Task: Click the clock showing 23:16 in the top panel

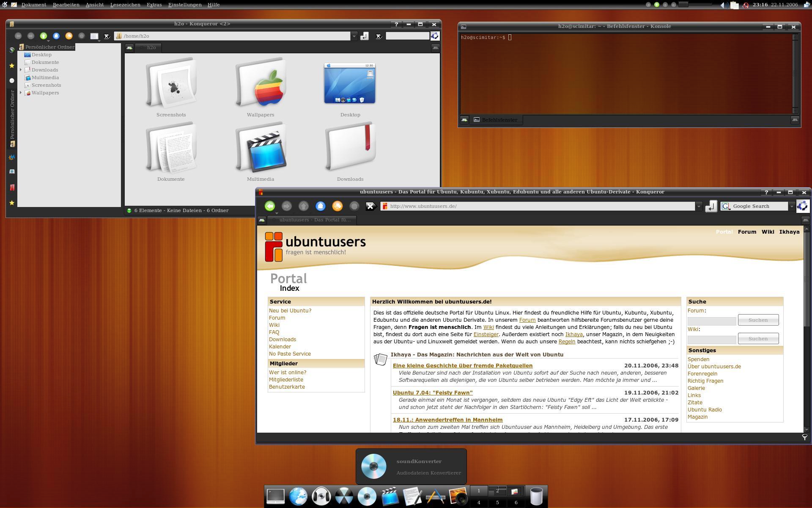Action: point(760,5)
